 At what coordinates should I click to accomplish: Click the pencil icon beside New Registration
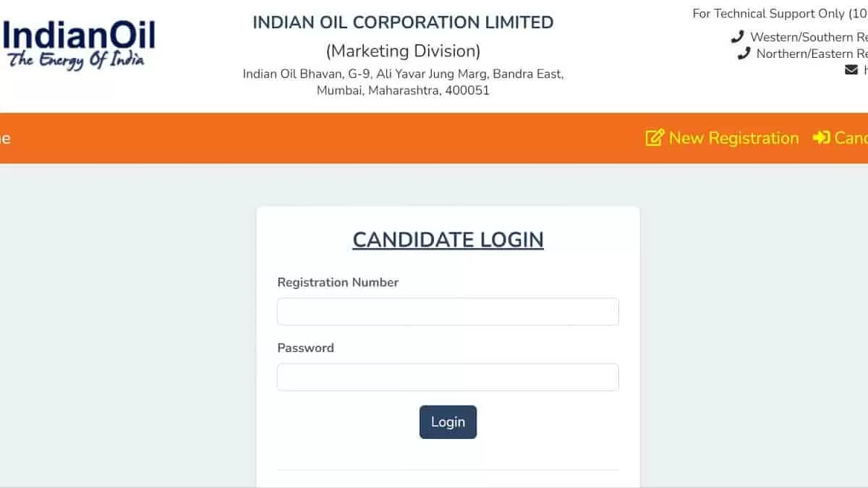point(654,137)
